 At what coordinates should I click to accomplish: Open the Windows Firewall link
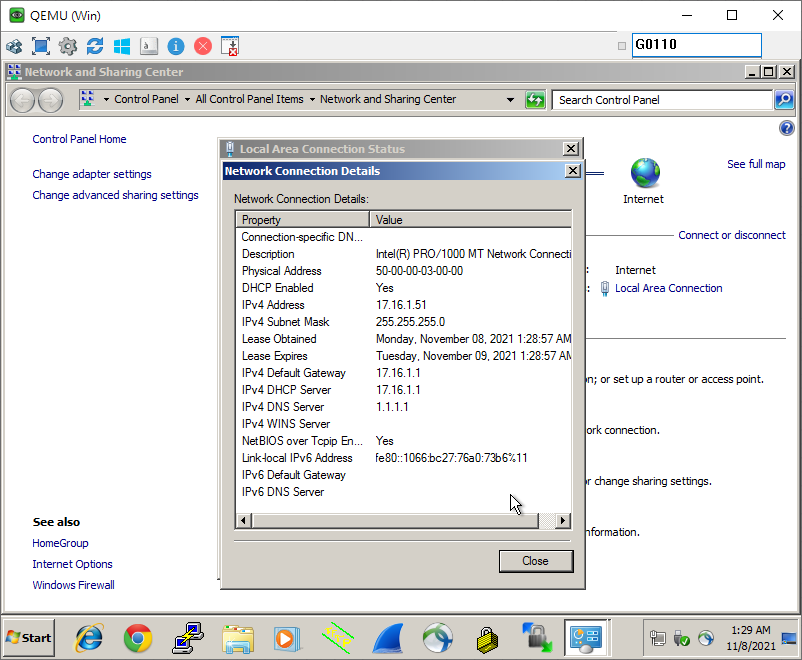click(x=73, y=585)
